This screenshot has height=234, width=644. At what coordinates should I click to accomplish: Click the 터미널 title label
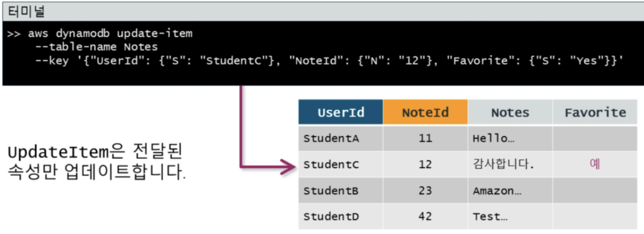click(x=26, y=12)
